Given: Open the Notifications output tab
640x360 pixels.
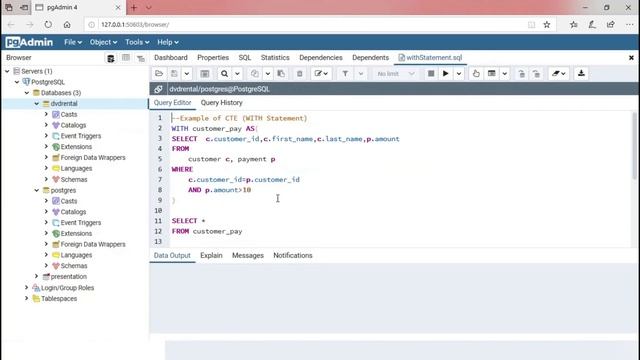Looking at the screenshot, I should pyautogui.click(x=293, y=256).
